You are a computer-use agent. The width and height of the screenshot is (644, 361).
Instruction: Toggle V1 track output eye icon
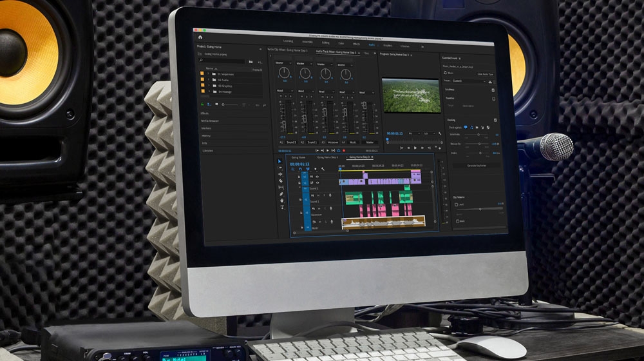(x=317, y=182)
